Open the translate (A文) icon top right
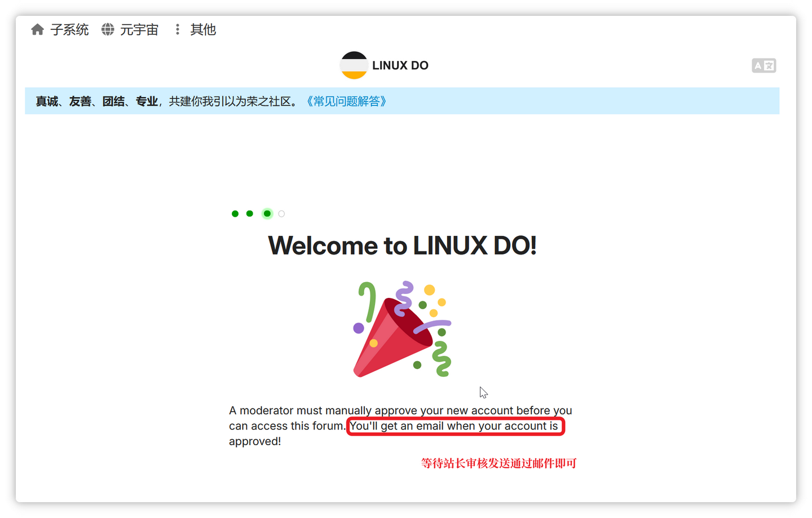 (764, 65)
